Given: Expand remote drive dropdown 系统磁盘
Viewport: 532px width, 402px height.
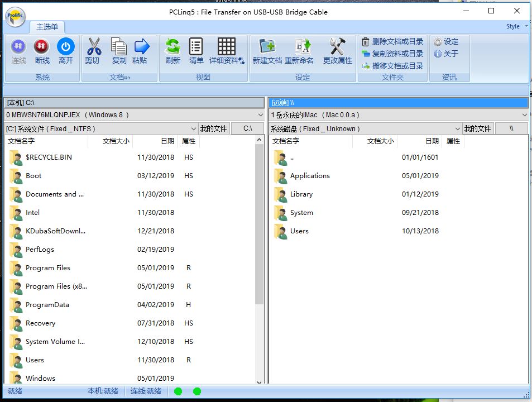Looking at the screenshot, I should tap(457, 129).
